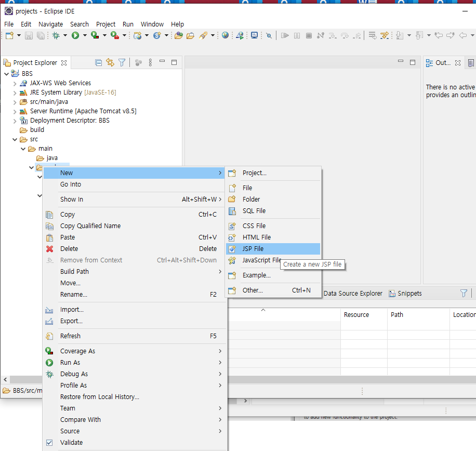Switch to Snippets tab
This screenshot has height=451, width=476.
405,294
